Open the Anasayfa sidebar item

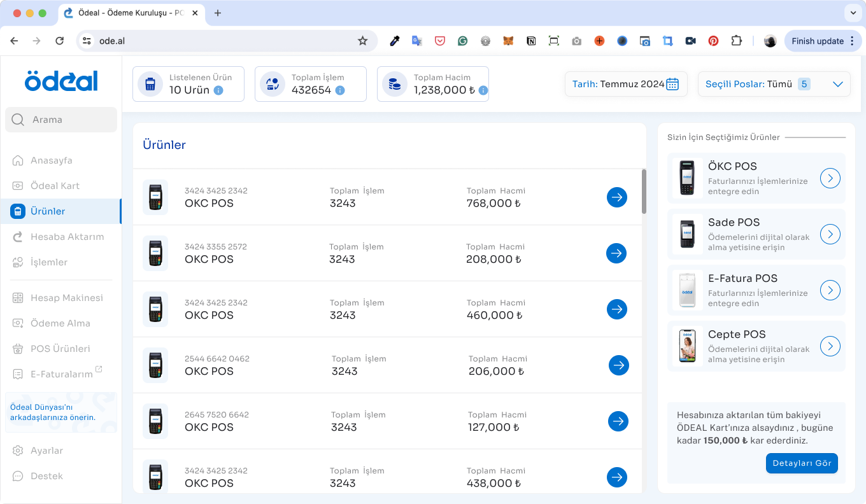coord(51,160)
